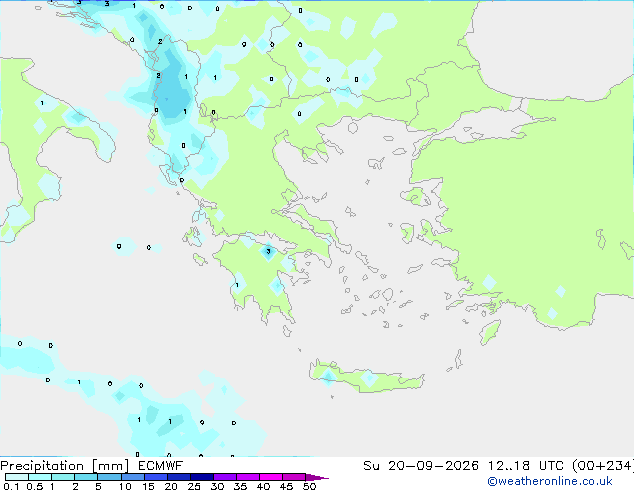Open the weatheronline.co.uk copyright link

coord(550,481)
